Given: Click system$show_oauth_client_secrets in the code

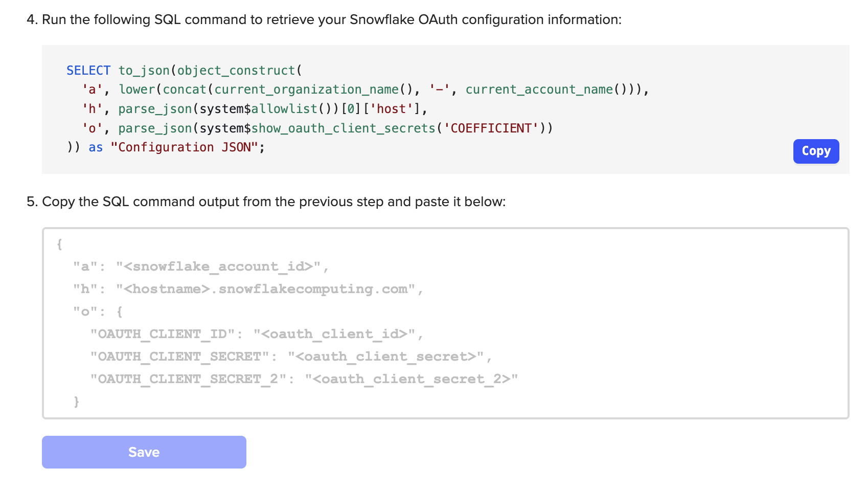Looking at the screenshot, I should [317, 128].
